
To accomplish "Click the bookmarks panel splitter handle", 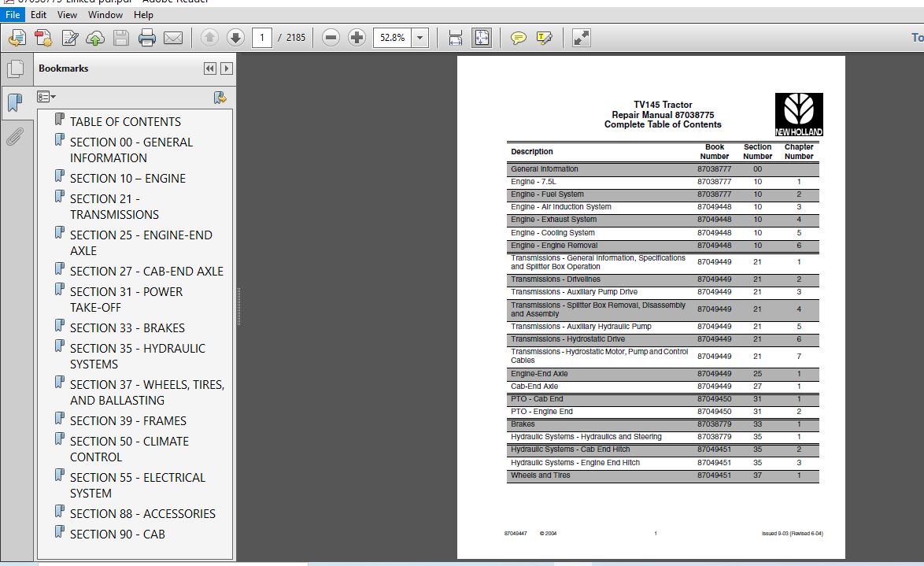I will (x=238, y=306).
